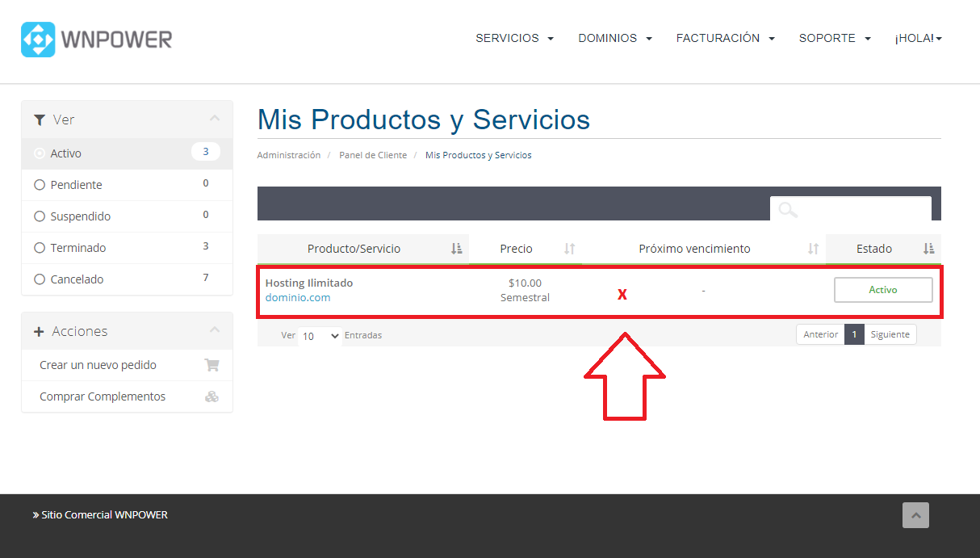Click the cubes icon beside Comprar Complementos
This screenshot has height=558, width=980.
(211, 396)
